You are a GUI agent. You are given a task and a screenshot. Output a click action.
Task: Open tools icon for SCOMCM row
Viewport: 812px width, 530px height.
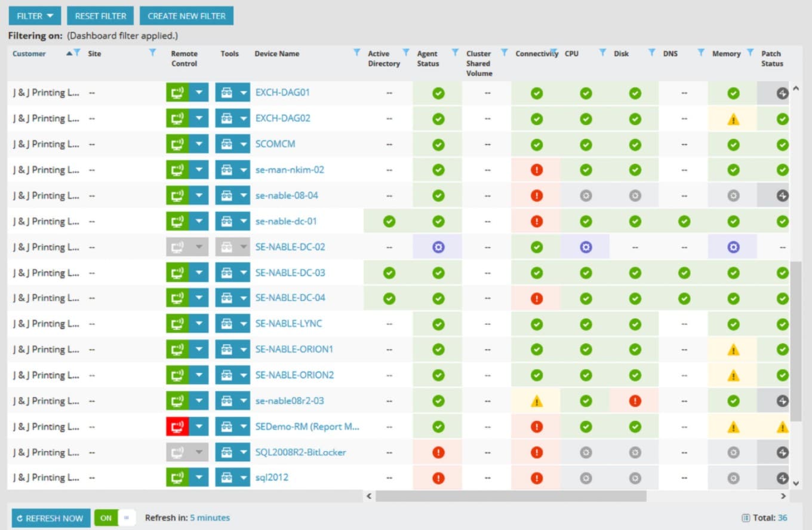click(x=226, y=144)
